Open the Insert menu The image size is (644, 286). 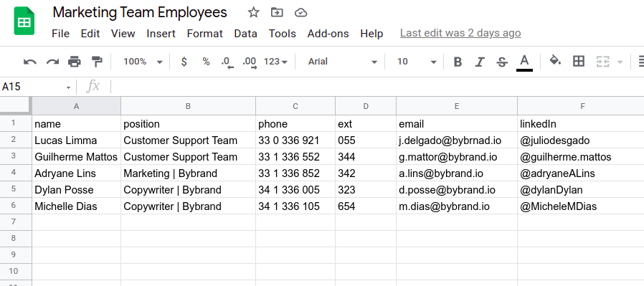(x=161, y=34)
